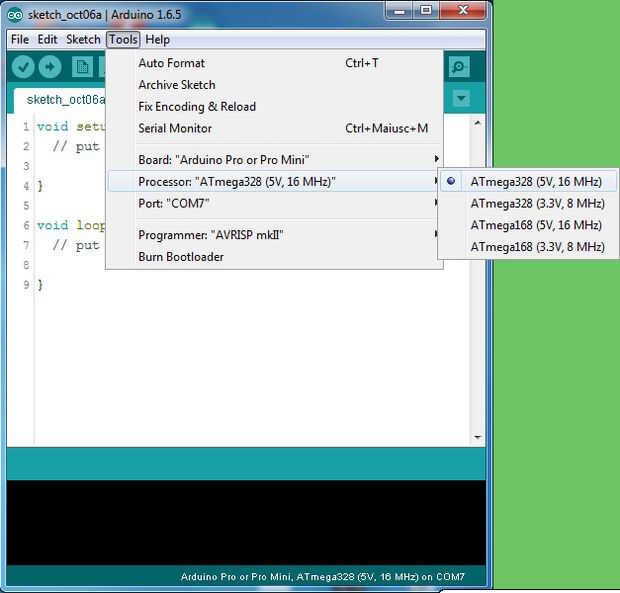
Task: Click the Verify checkmark button
Action: (23, 67)
